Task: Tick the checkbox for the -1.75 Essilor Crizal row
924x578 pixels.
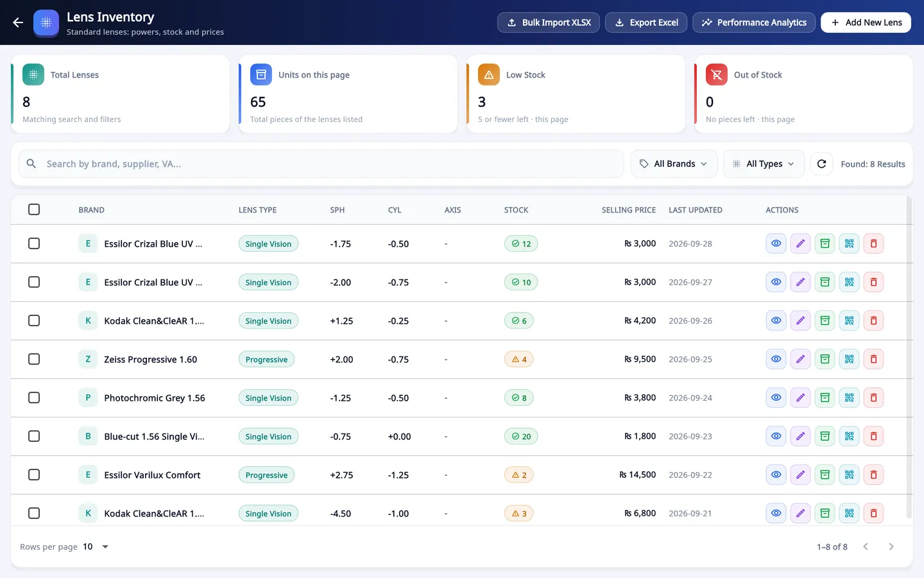Action: [34, 243]
